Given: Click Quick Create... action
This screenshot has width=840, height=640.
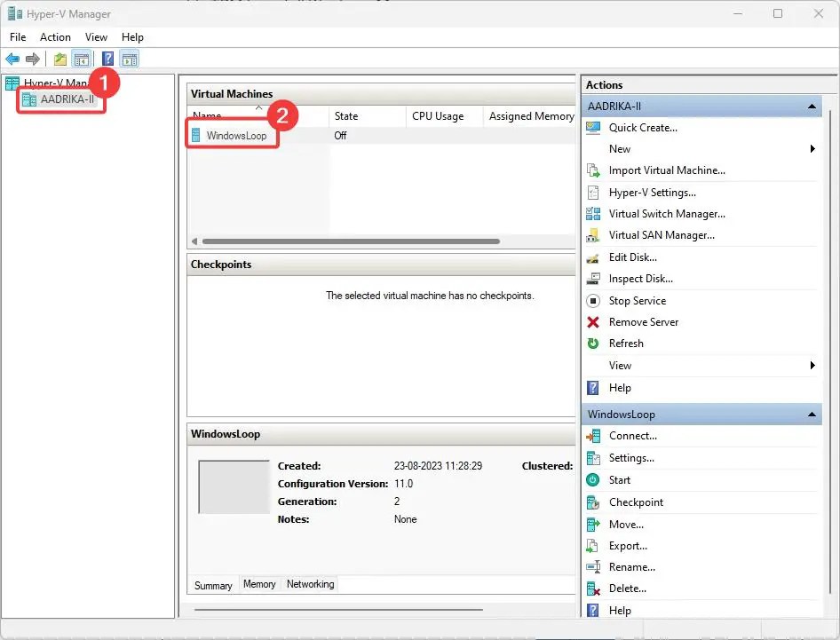Looking at the screenshot, I should coord(643,128).
